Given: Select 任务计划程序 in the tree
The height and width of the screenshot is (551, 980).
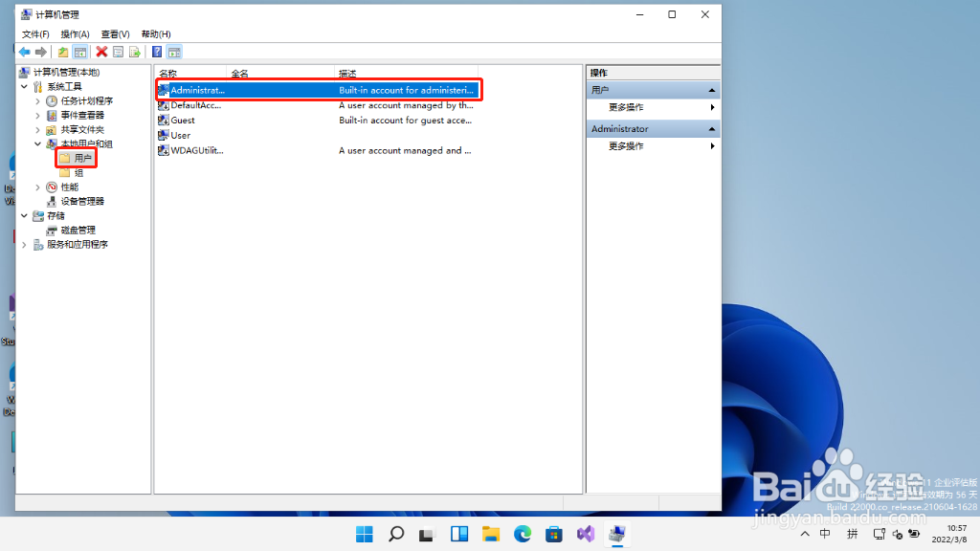Looking at the screenshot, I should 86,100.
